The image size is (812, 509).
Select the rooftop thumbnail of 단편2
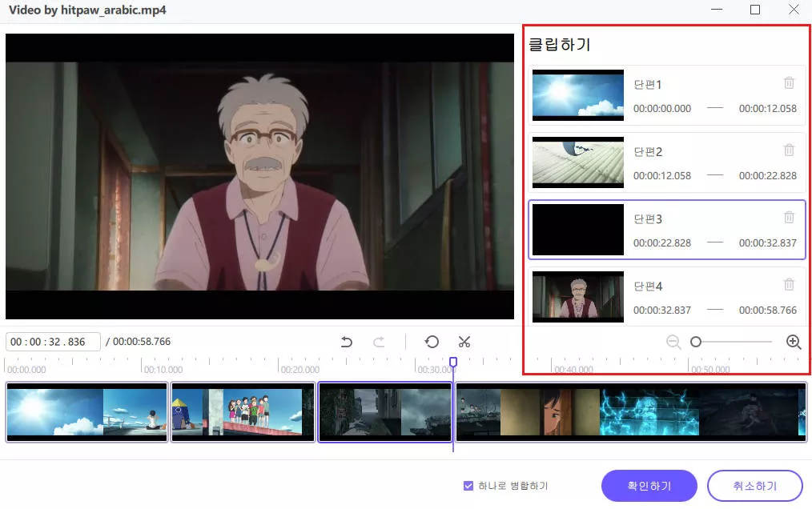[578, 162]
